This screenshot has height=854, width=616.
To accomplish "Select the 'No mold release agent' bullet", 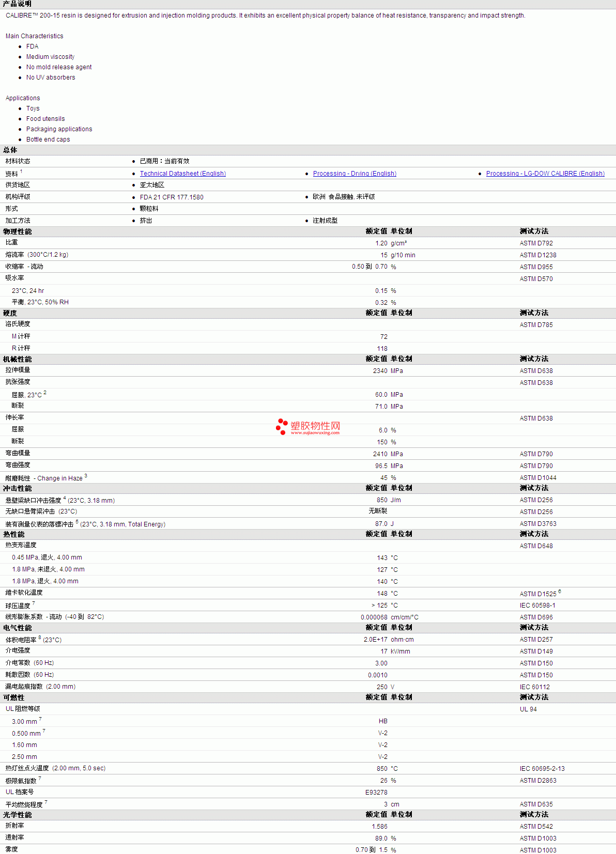I will pyautogui.click(x=59, y=67).
